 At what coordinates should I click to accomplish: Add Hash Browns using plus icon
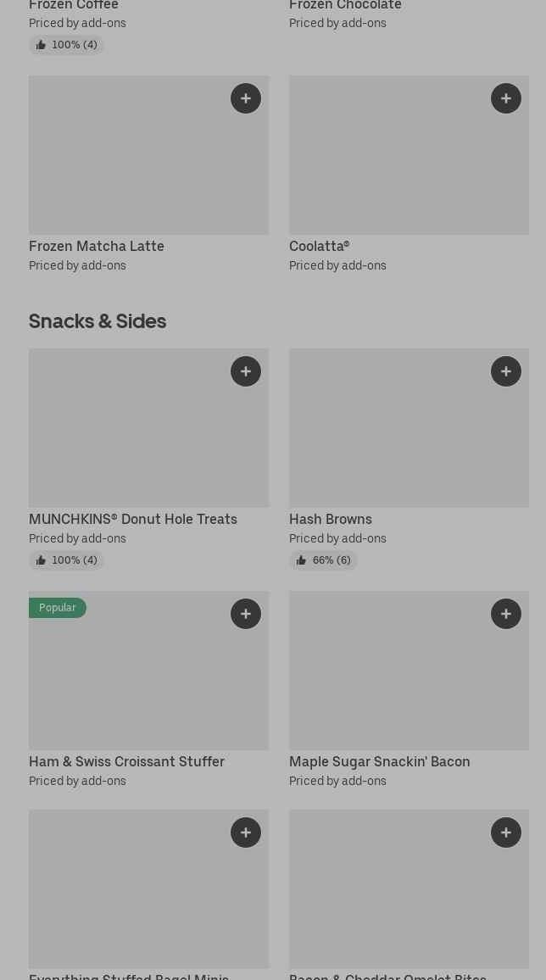(506, 371)
